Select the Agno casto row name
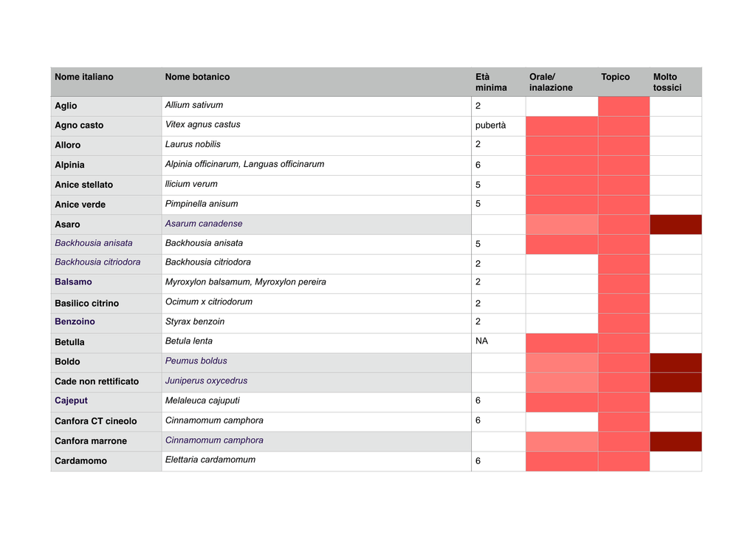Image resolution: width=756 pixels, height=535 pixels. click(79, 125)
